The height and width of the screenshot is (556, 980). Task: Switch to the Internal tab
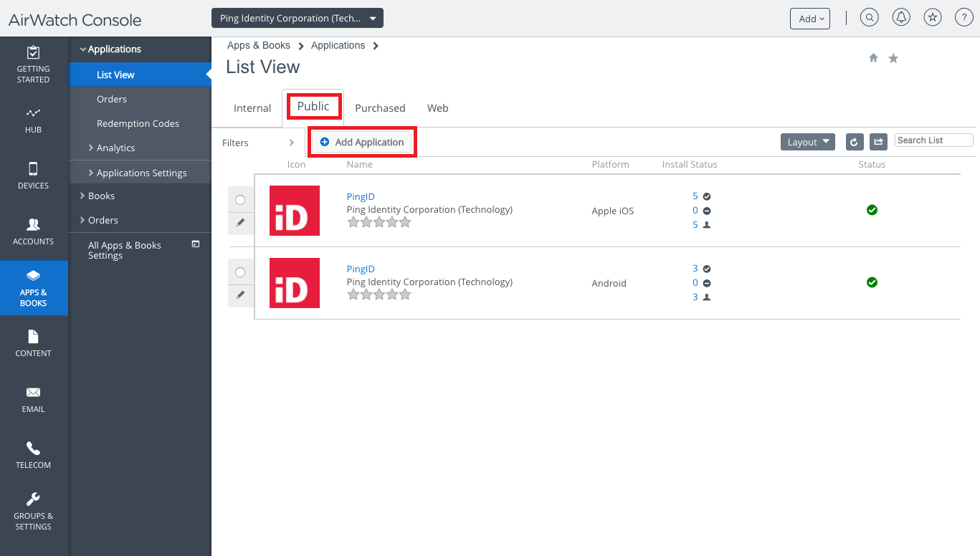(252, 108)
